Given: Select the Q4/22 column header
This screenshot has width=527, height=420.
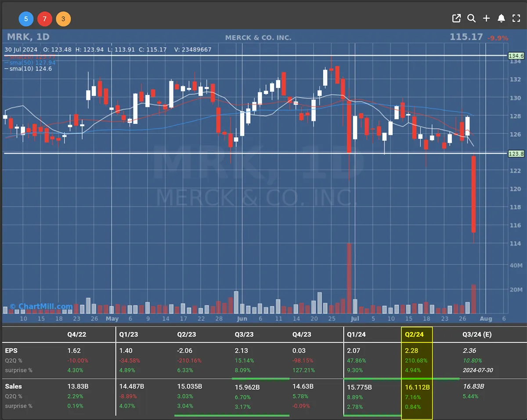Looking at the screenshot, I should [x=77, y=334].
